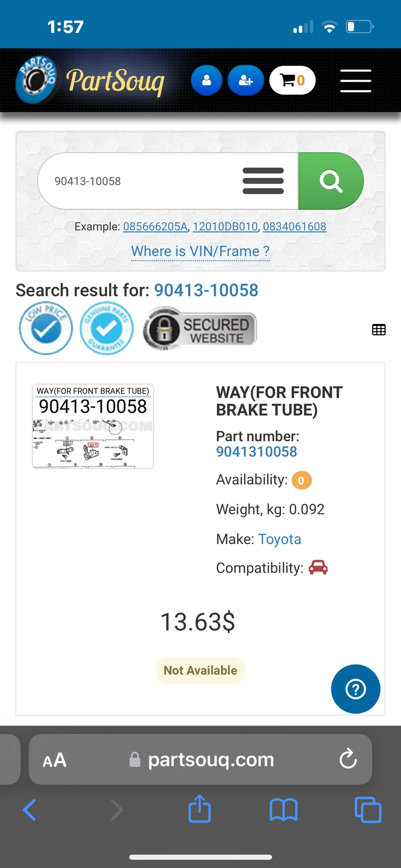401x868 pixels.
Task: Open example part 12010DB010 link
Action: [225, 226]
